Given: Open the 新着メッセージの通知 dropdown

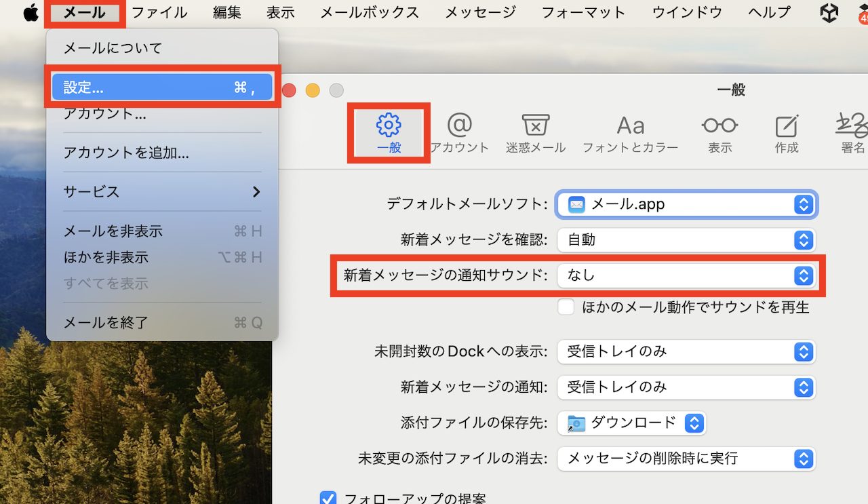Looking at the screenshot, I should pyautogui.click(x=687, y=387).
